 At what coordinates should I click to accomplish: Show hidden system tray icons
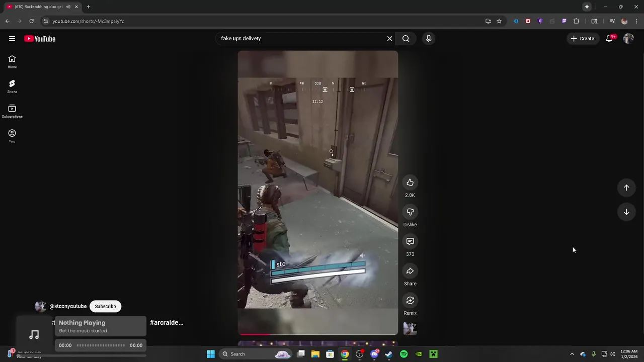tap(572, 354)
